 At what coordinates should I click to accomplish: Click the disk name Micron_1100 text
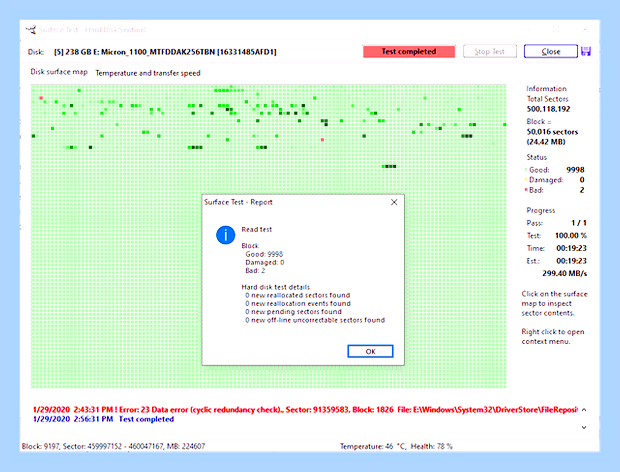(165, 52)
